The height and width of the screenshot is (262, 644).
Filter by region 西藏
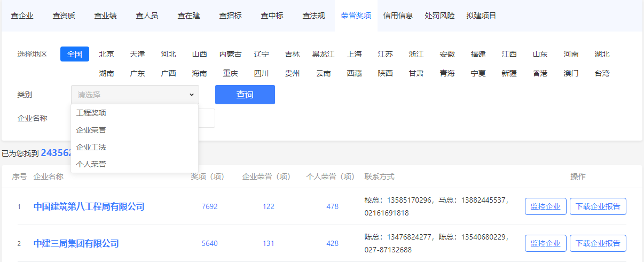[x=355, y=73]
